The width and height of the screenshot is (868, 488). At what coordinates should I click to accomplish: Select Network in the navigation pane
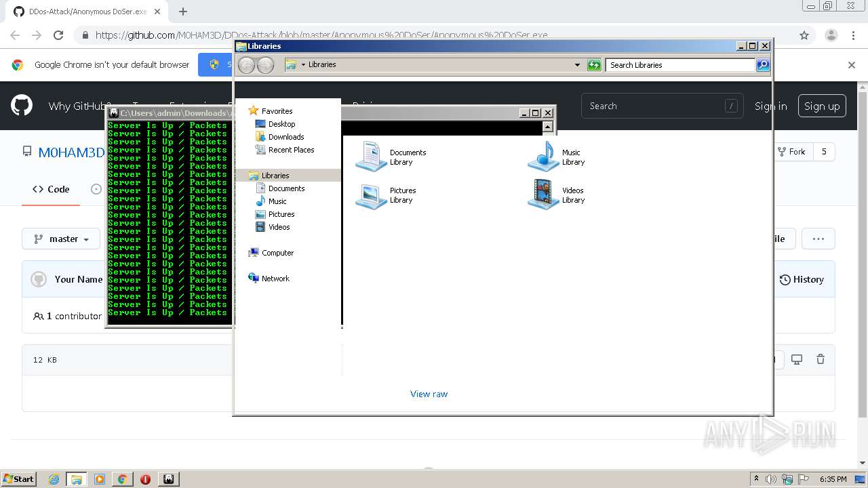(x=275, y=279)
